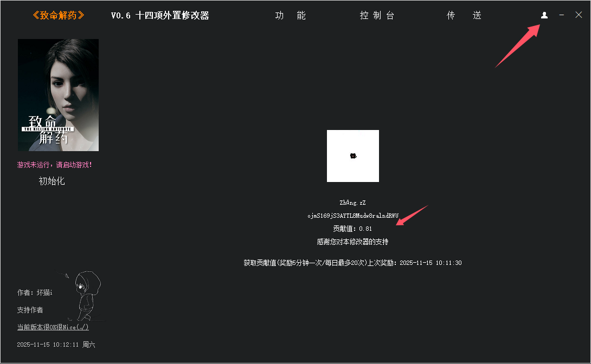591x364 pixels.
Task: Go to the 传送 tab
Action: 464,16
